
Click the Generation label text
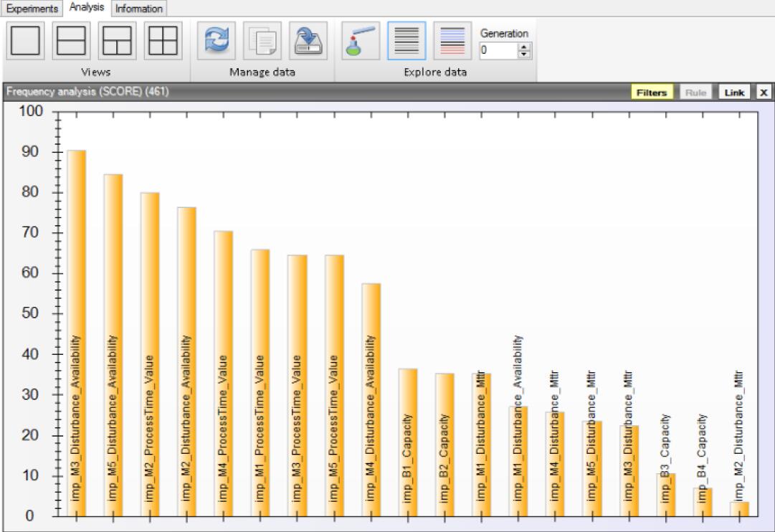tap(505, 34)
